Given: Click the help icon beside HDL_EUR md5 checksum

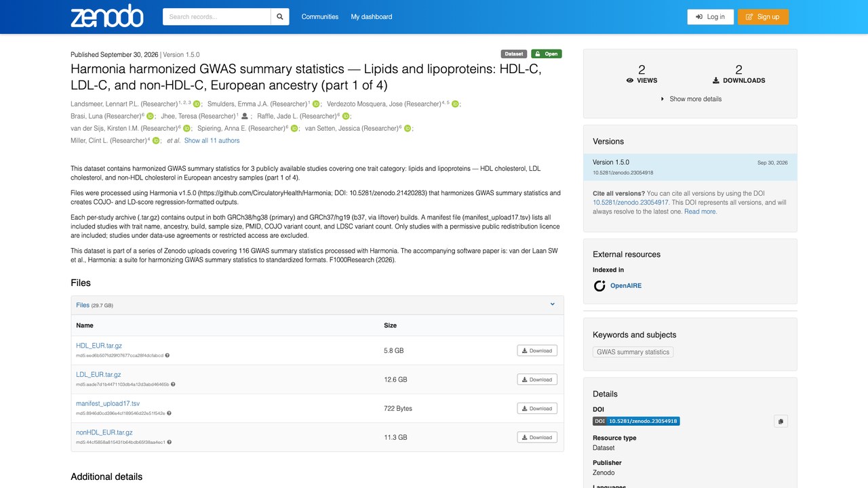Looking at the screenshot, I should [x=167, y=355].
